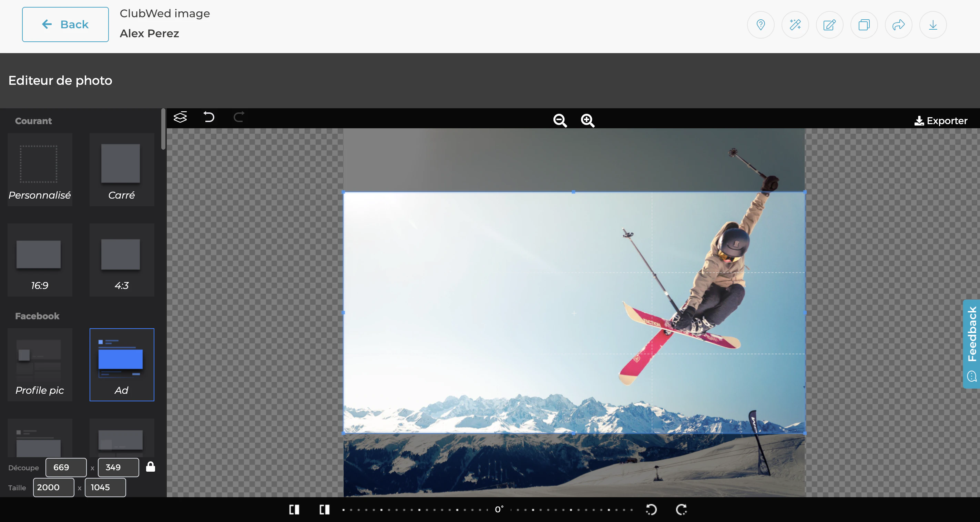Rotate the image clockwise
The width and height of the screenshot is (980, 522).
682,510
